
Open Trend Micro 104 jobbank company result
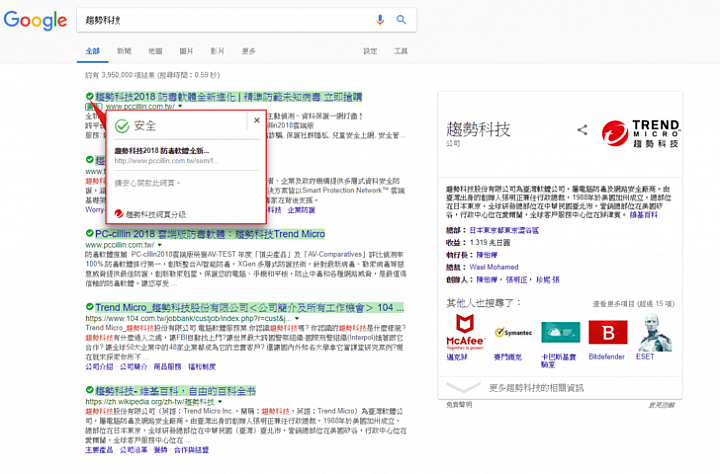point(249,307)
